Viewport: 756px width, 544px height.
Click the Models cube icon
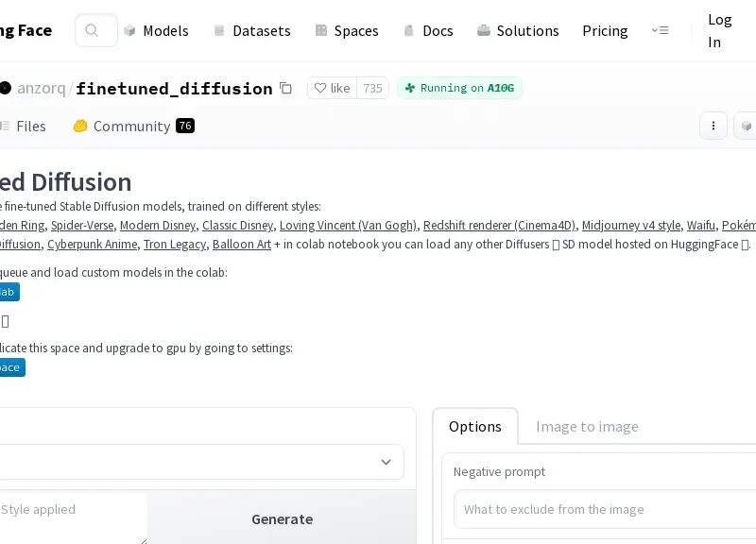[129, 31]
